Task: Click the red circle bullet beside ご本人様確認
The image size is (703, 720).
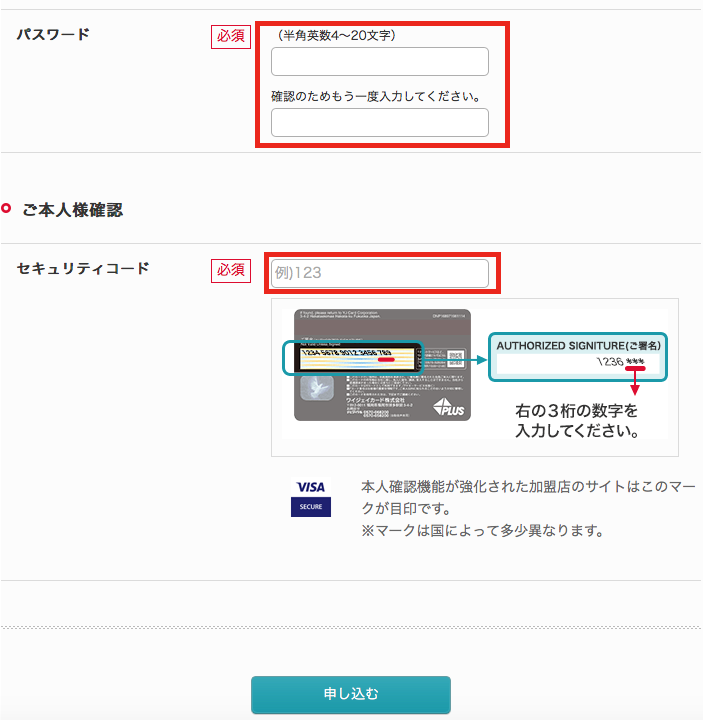Action: (6, 208)
